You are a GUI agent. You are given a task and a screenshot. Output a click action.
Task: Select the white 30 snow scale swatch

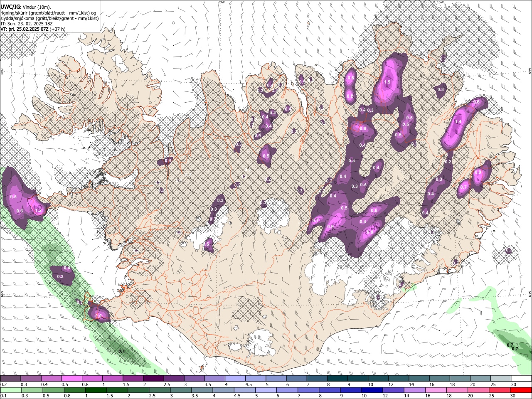click(x=521, y=379)
